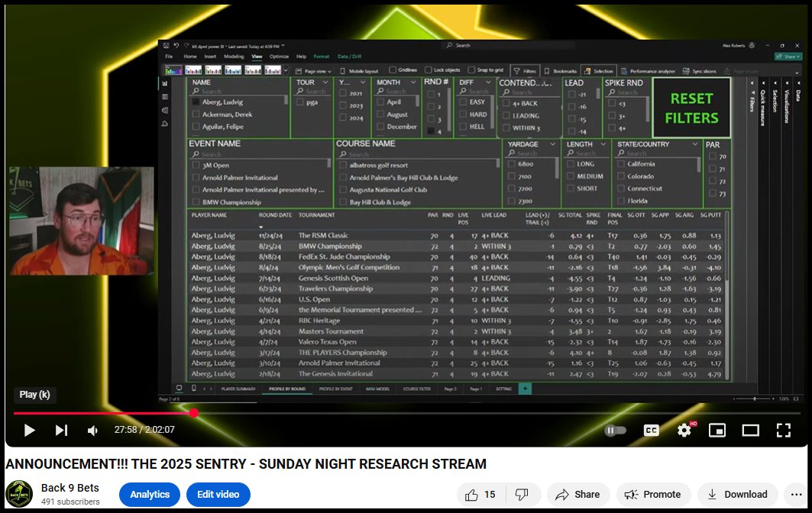Click the RESET FILTERS button in report
This screenshot has height=513, width=812.
(691, 108)
